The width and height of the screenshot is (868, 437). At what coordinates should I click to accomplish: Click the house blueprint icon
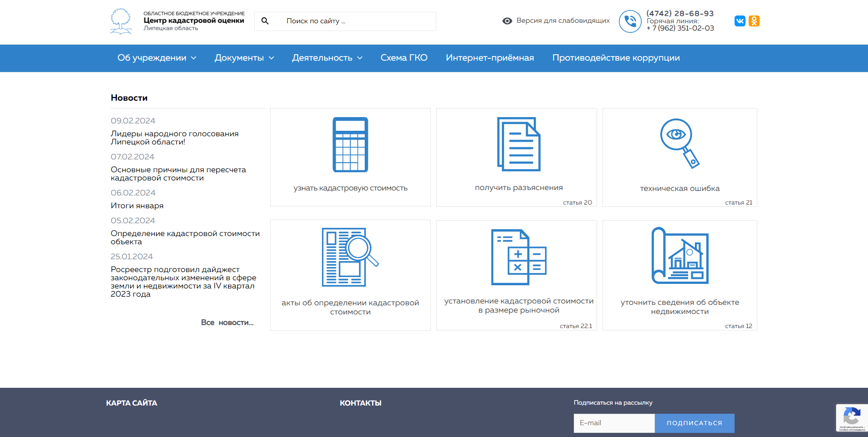click(x=679, y=256)
